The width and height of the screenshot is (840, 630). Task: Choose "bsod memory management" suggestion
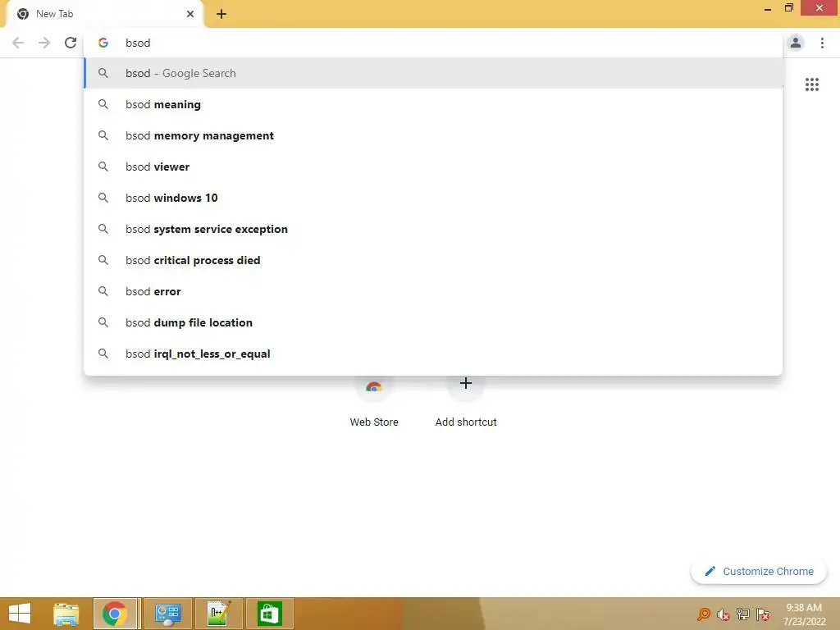click(x=433, y=135)
